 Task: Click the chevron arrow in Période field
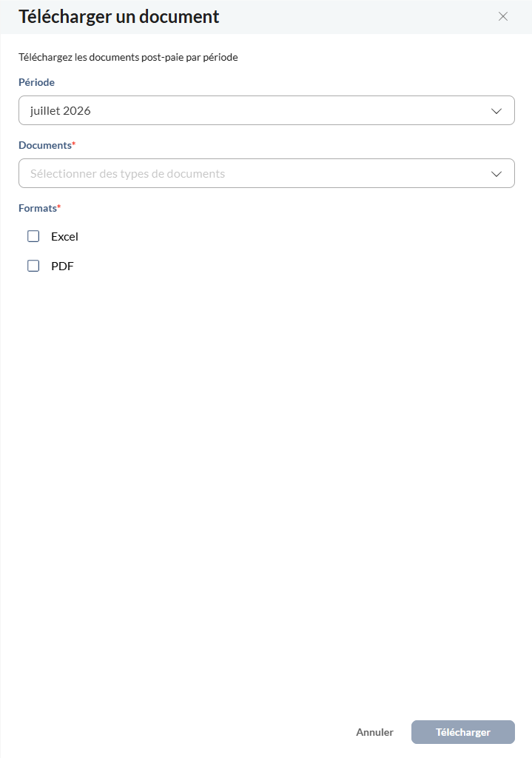[496, 111]
